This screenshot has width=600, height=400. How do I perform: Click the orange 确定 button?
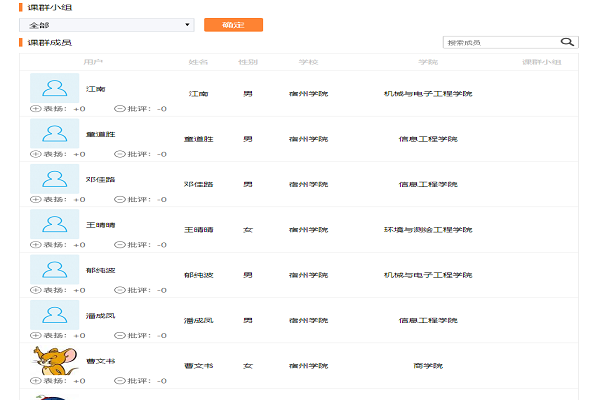[x=233, y=24]
